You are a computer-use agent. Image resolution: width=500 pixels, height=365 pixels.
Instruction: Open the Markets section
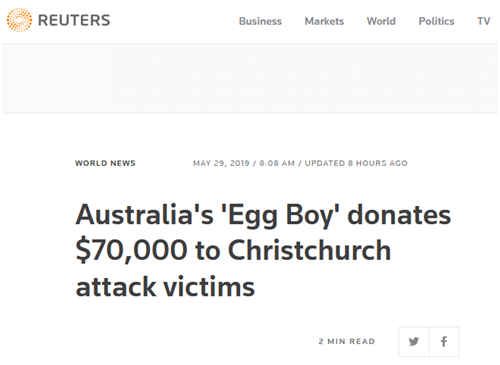(324, 21)
